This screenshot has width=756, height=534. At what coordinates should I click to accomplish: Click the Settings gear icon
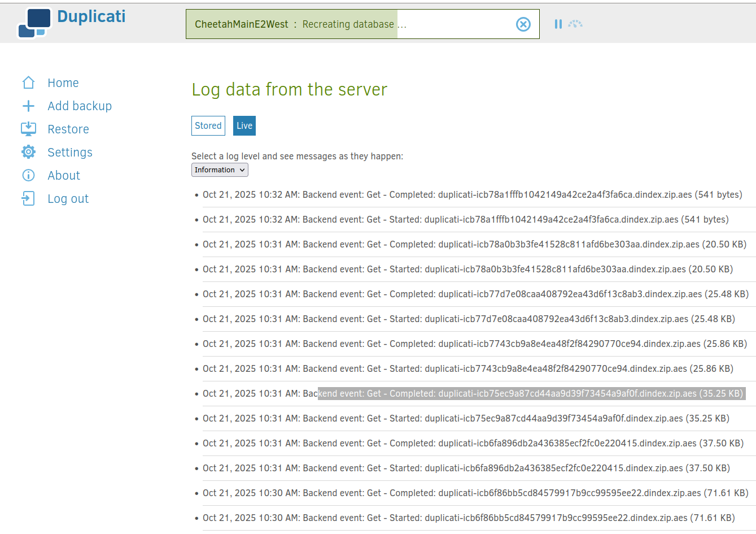pyautogui.click(x=28, y=153)
